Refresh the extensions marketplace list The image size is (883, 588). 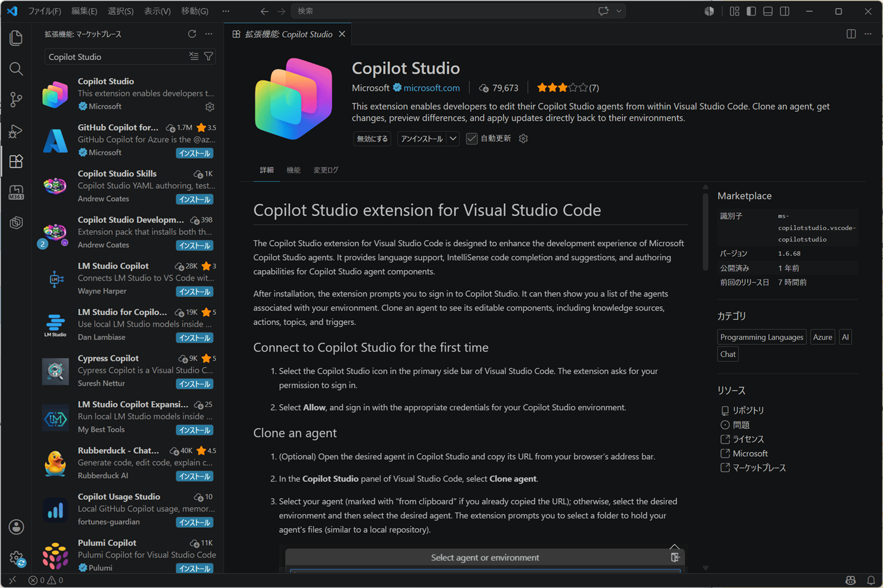pyautogui.click(x=192, y=34)
